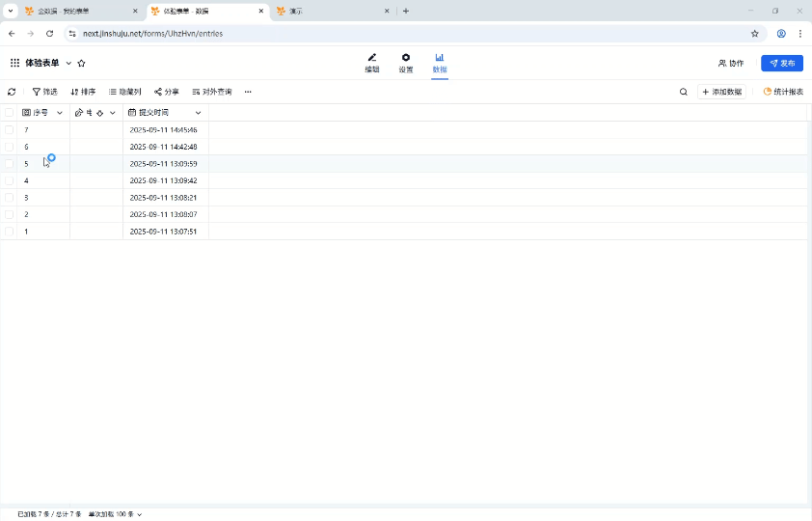Click the refresh data icon

(12, 92)
